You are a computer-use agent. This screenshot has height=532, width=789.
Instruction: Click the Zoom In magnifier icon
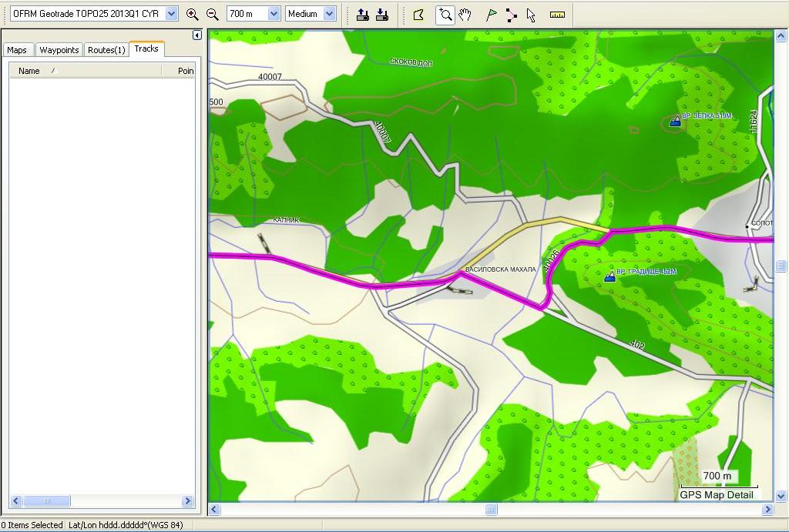click(192, 15)
